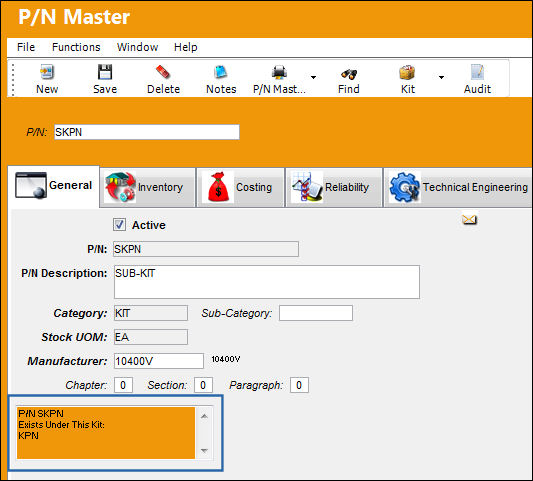533x481 pixels.
Task: Open the File menu
Action: pos(26,47)
